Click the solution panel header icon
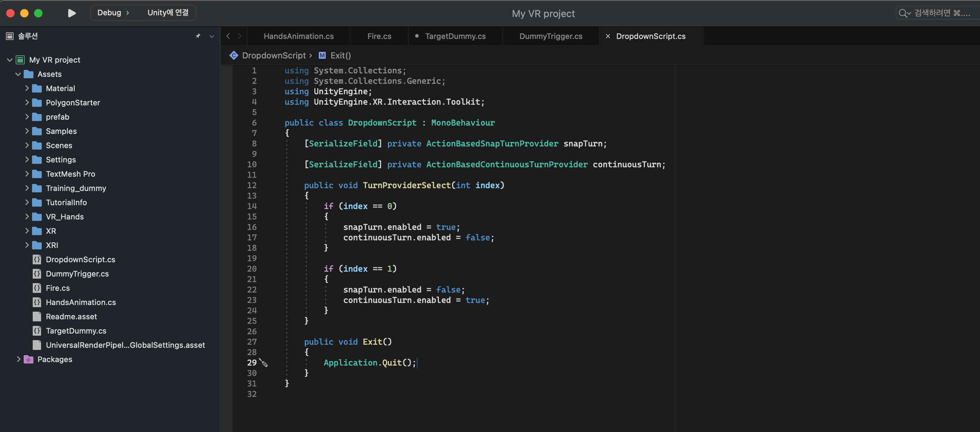 [x=10, y=36]
